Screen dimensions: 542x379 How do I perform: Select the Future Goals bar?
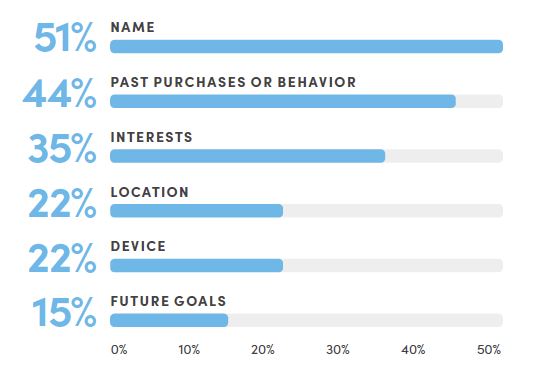click(x=169, y=320)
